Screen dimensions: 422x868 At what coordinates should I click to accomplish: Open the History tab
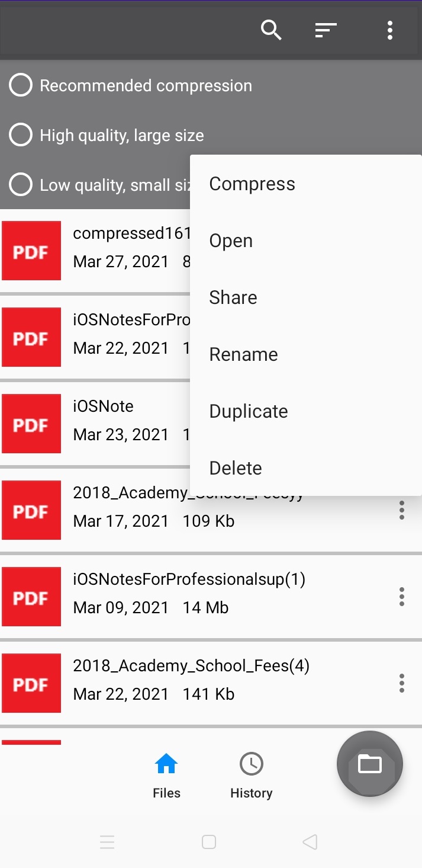(x=252, y=776)
